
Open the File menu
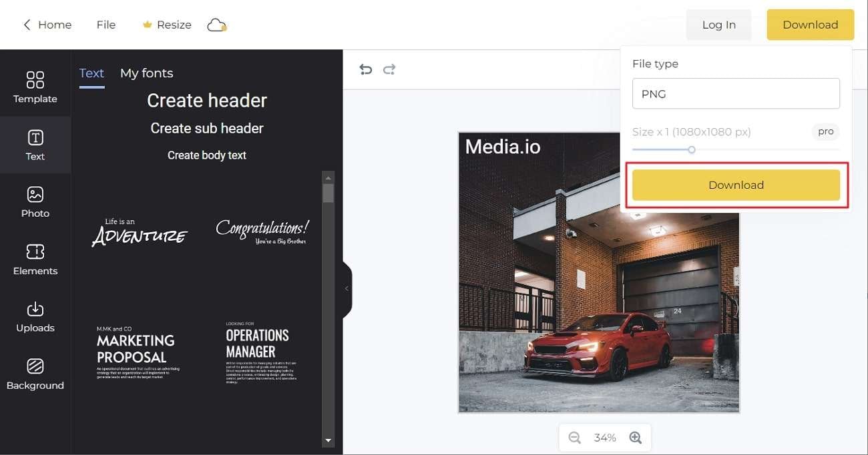click(x=105, y=25)
